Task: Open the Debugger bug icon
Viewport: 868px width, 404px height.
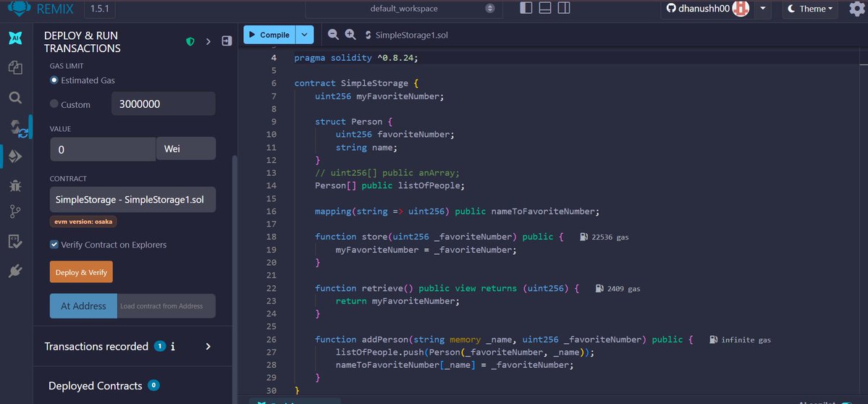Action: (x=15, y=185)
